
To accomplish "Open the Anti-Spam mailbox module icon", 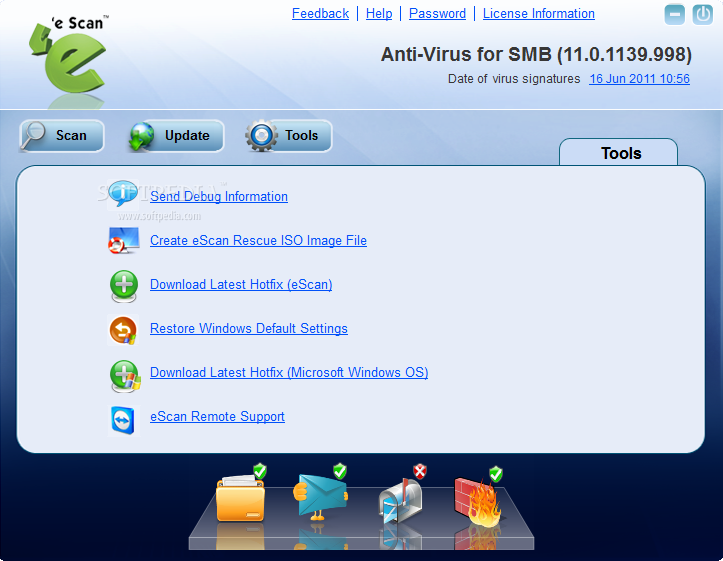I will [400, 501].
